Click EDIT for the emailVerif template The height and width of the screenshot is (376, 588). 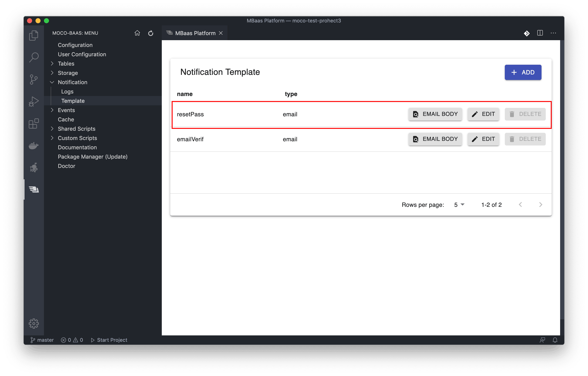pos(483,139)
